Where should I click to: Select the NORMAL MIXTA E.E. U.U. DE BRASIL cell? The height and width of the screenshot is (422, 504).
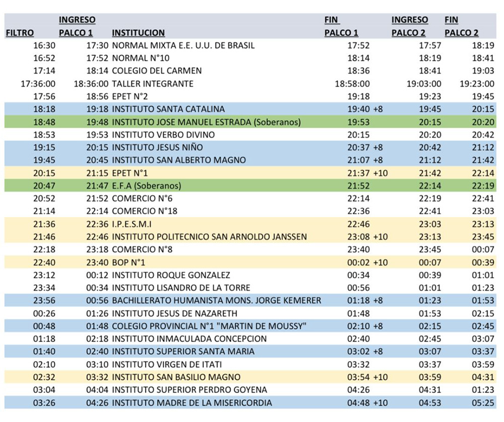click(183, 45)
